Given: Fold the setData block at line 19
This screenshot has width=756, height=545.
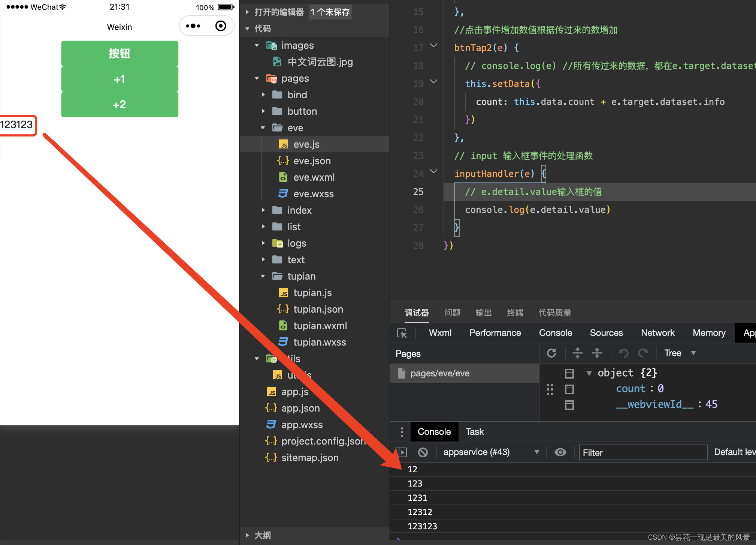Looking at the screenshot, I should point(433,82).
